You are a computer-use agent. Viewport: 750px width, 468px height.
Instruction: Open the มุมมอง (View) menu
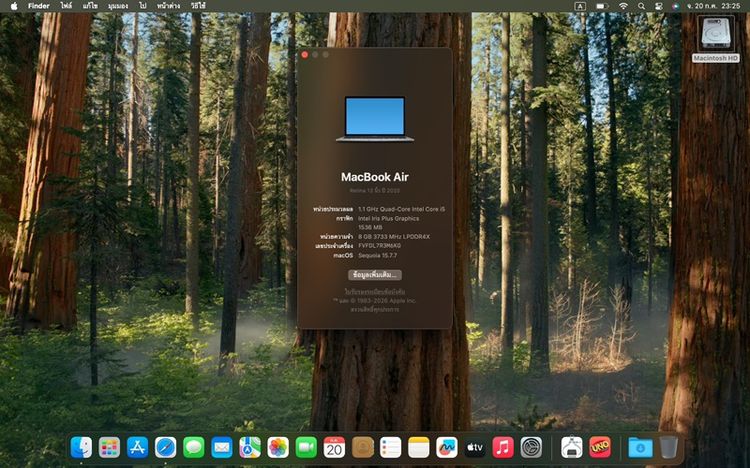tap(118, 6)
